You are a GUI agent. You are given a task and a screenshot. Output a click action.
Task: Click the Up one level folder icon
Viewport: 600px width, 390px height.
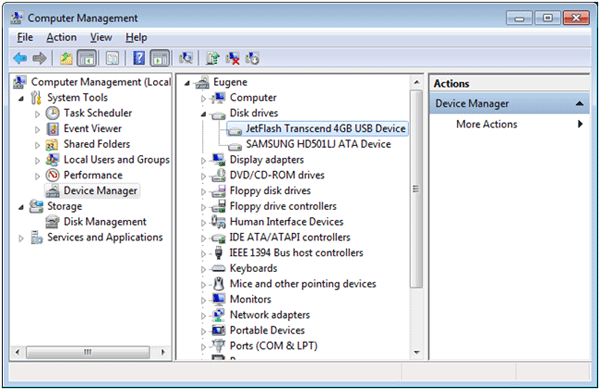[66, 58]
